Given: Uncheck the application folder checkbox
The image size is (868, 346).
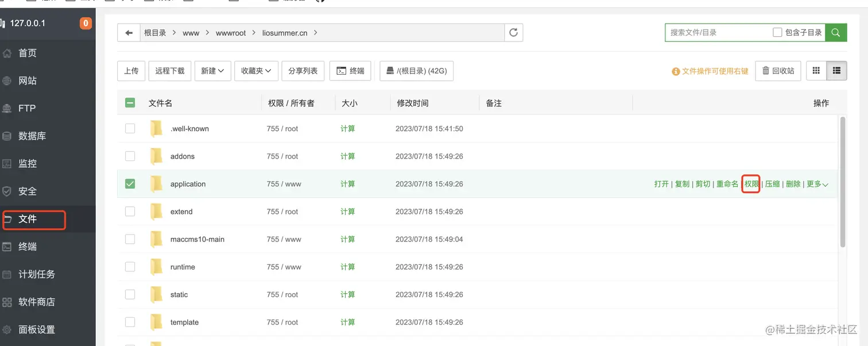Looking at the screenshot, I should point(130,184).
